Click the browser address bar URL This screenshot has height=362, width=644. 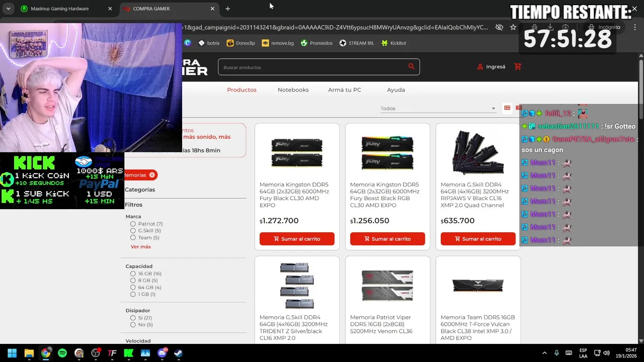pyautogui.click(x=335, y=28)
